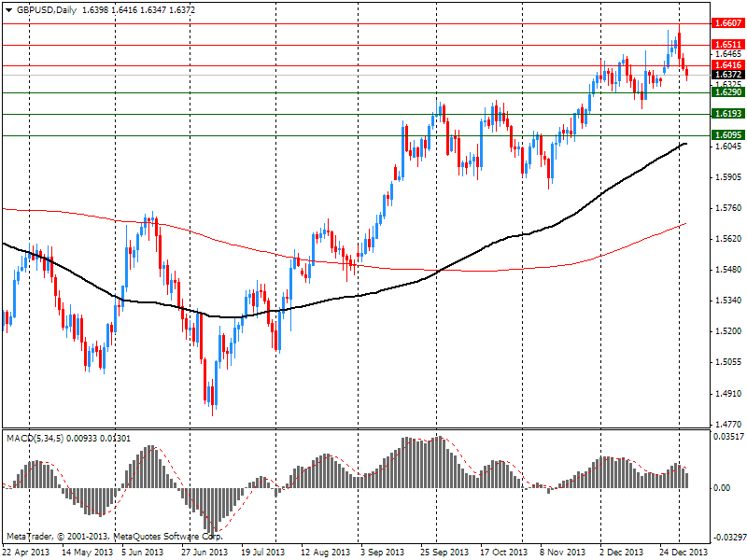747x560 pixels.
Task: Click the end of the red moving average line
Action: point(685,223)
